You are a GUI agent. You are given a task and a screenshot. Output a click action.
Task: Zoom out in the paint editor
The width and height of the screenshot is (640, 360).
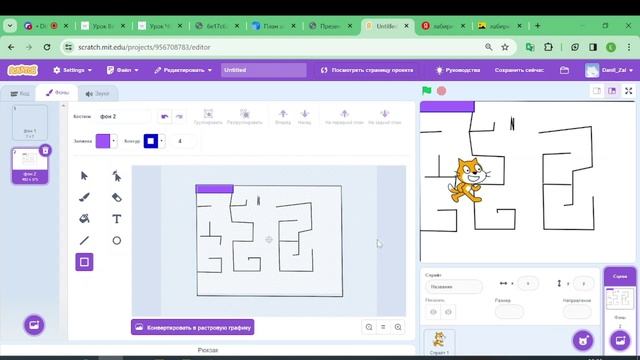pyautogui.click(x=369, y=327)
